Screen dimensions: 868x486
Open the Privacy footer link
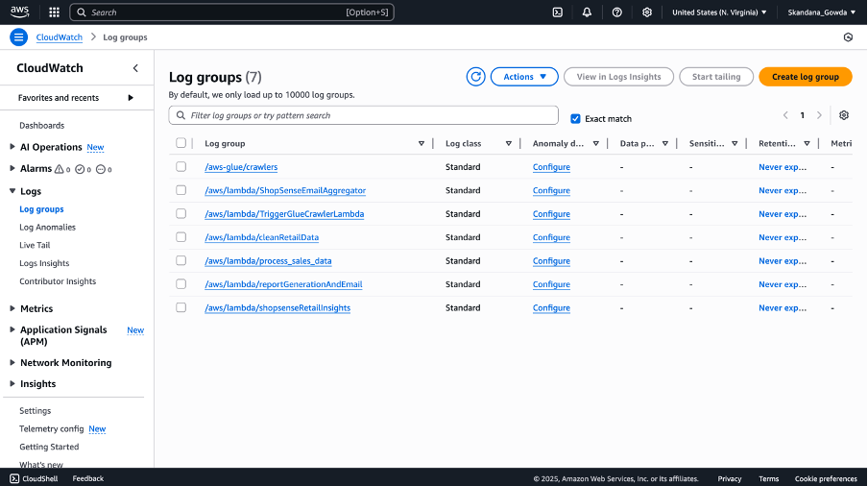click(x=730, y=479)
